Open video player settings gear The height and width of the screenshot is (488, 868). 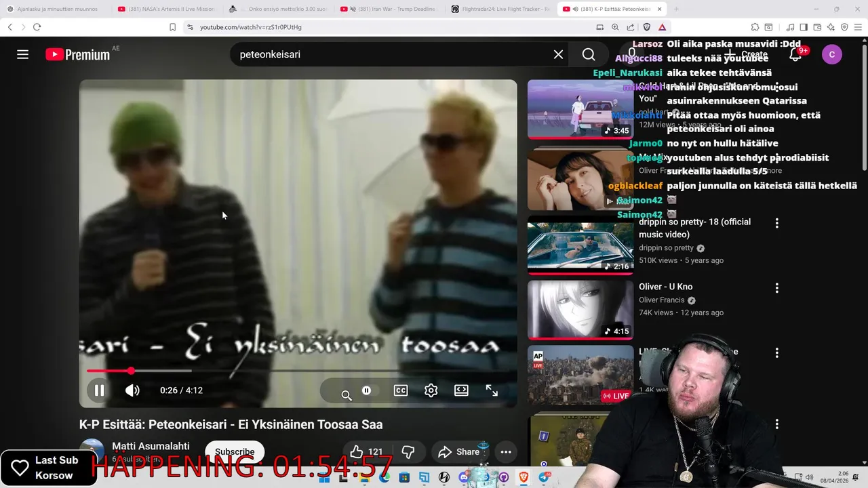pyautogui.click(x=431, y=390)
